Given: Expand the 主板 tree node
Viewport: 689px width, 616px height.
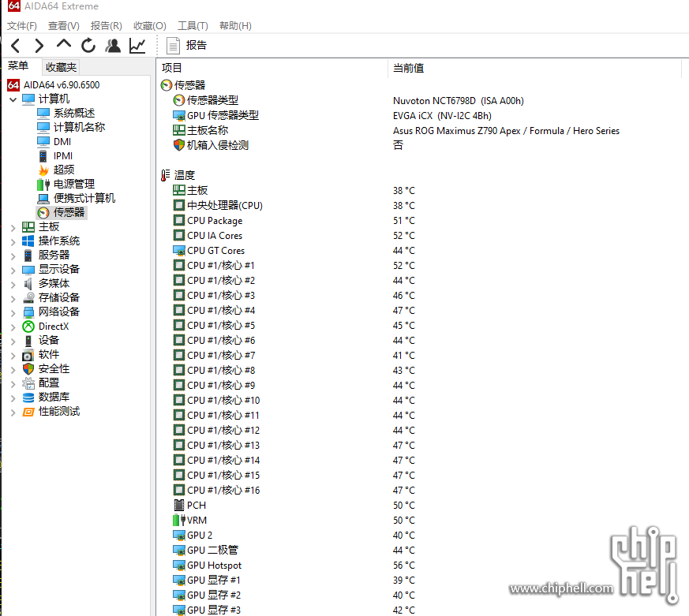Looking at the screenshot, I should coord(13,228).
